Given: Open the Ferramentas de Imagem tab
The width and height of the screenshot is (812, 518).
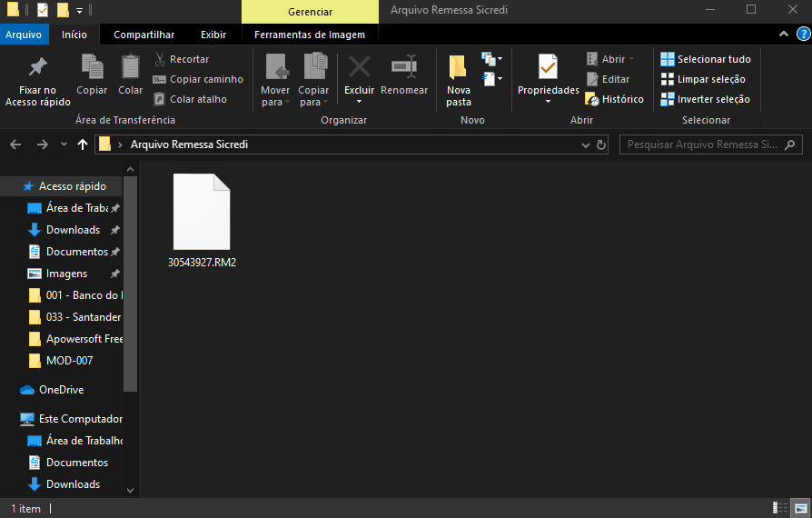Looking at the screenshot, I should 310,35.
